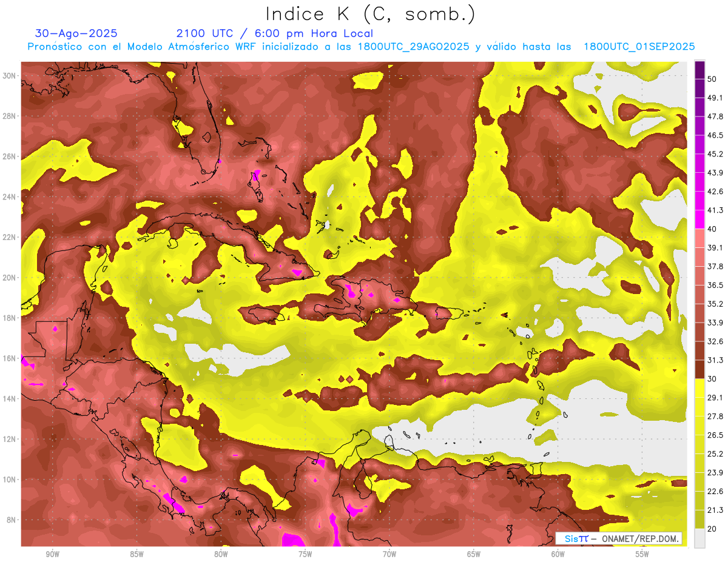This screenshot has height=562, width=728.
Task: Click the colorbar value 41.3
Action: tap(715, 210)
